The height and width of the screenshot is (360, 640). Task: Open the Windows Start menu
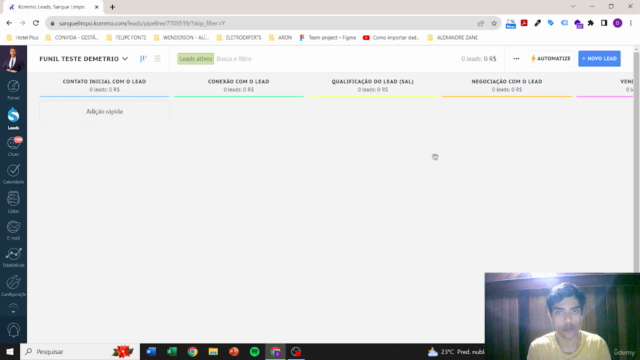tap(10, 351)
